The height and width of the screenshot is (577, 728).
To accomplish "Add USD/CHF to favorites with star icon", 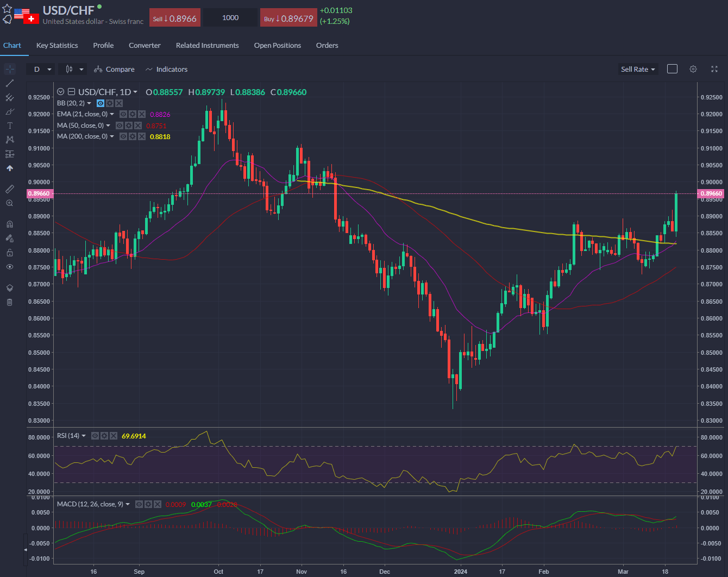I will [x=7, y=9].
